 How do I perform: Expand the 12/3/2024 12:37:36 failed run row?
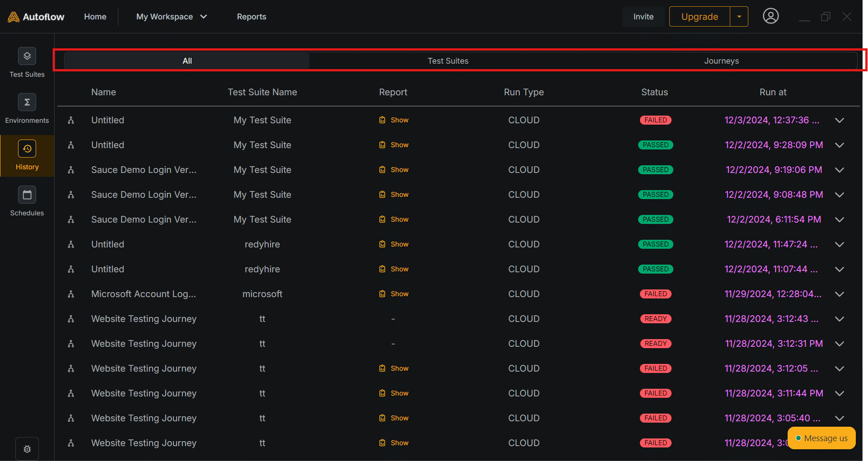[839, 120]
